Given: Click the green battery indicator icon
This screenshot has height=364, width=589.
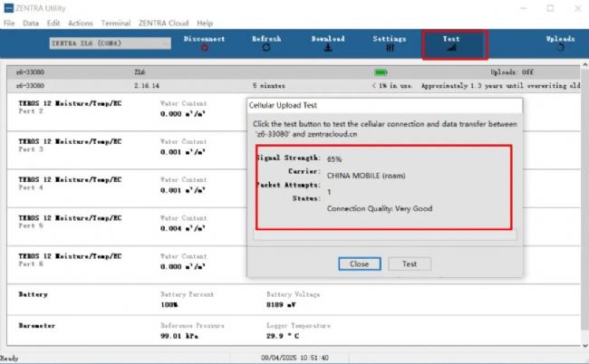Looking at the screenshot, I should (381, 72).
